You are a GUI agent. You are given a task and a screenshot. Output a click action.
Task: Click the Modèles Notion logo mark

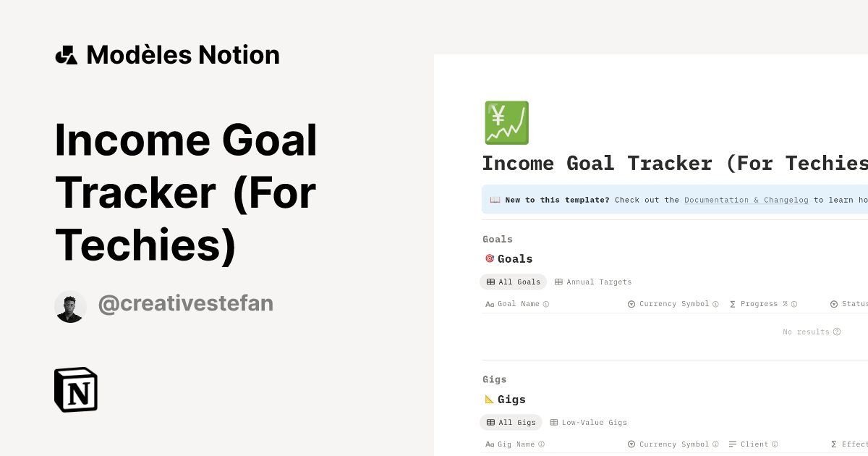click(x=66, y=54)
